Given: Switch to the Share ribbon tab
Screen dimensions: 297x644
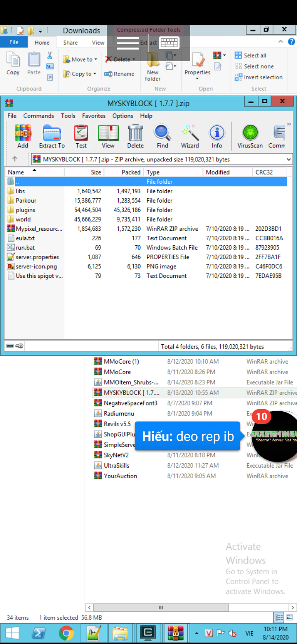Looking at the screenshot, I should [71, 43].
